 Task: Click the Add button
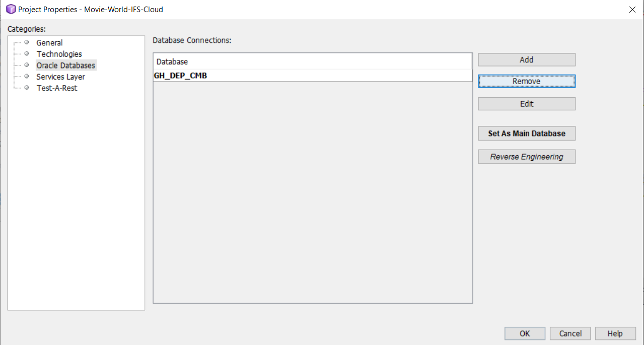526,59
